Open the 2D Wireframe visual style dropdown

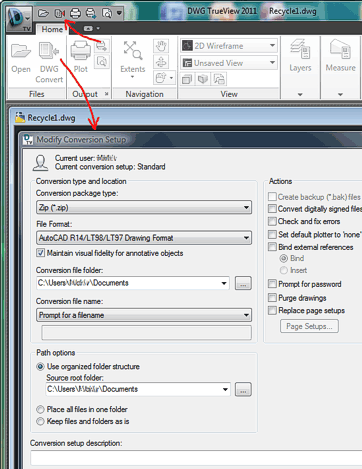229,46
